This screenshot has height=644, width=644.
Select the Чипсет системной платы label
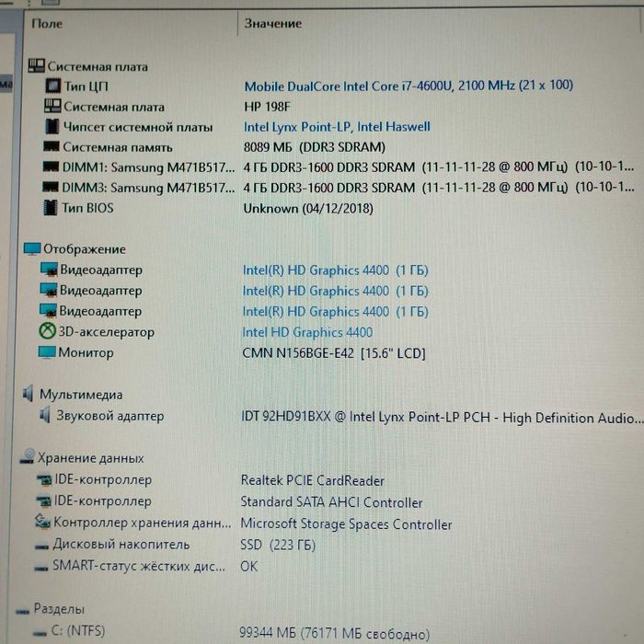tap(138, 127)
